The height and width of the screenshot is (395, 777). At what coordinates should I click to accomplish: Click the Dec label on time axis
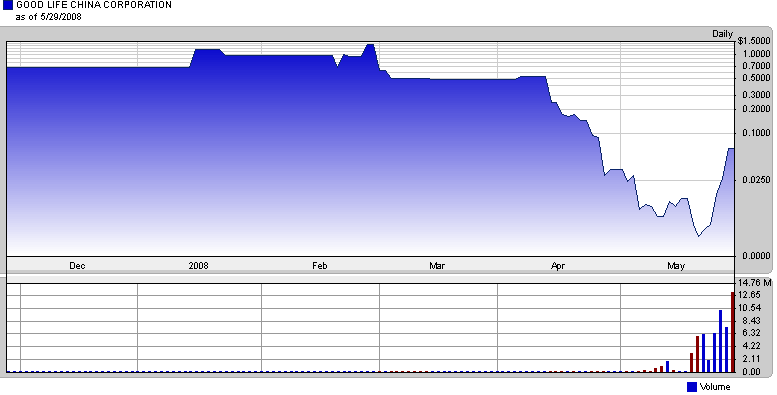tap(77, 266)
